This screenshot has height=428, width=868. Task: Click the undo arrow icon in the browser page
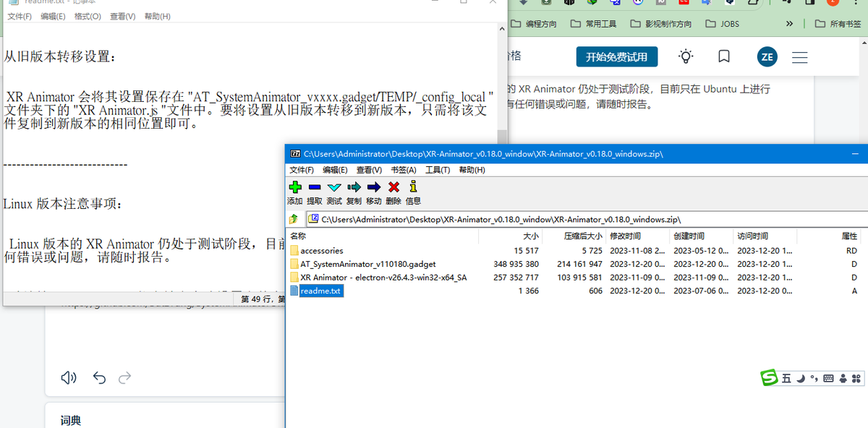[x=100, y=377]
